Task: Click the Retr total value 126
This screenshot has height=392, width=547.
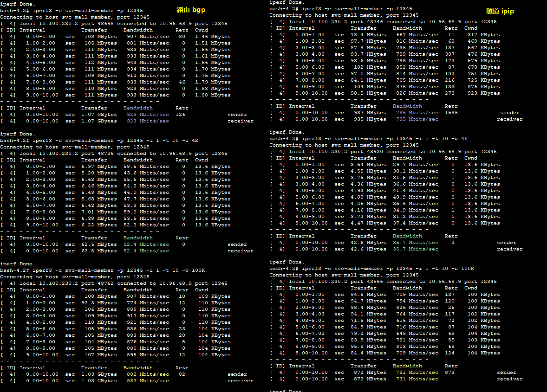Action: click(181, 115)
